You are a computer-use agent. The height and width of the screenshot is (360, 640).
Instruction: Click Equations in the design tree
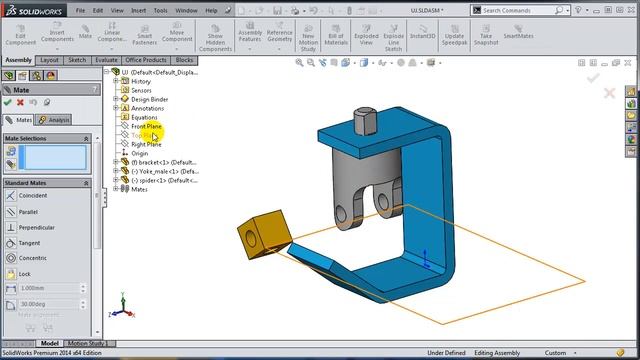[144, 118]
